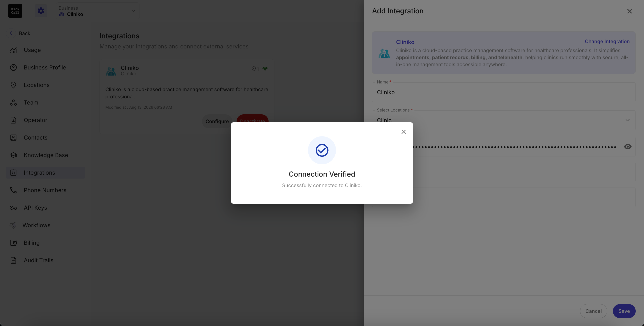644x326 pixels.
Task: Click the Name input field
Action: pyautogui.click(x=504, y=92)
